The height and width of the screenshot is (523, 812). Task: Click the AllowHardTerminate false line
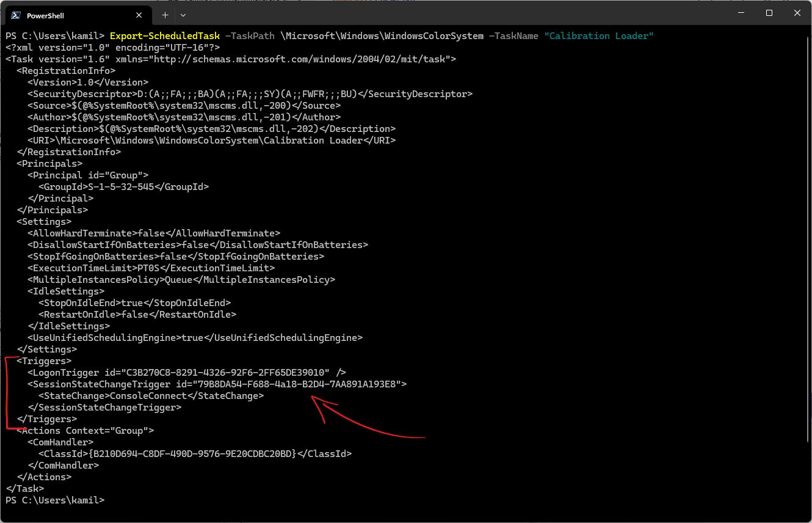coord(154,233)
